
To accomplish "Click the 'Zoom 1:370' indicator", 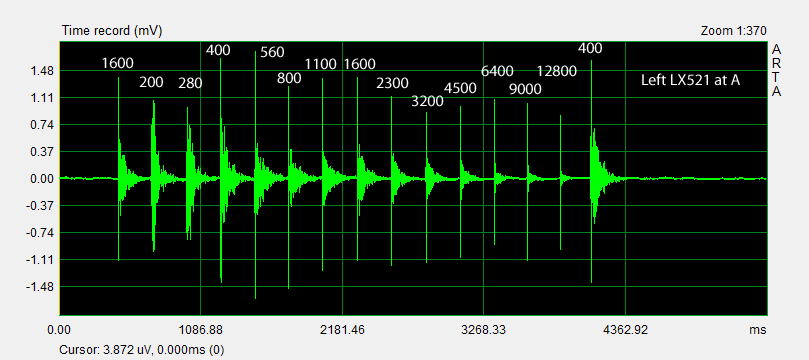I will (x=734, y=31).
